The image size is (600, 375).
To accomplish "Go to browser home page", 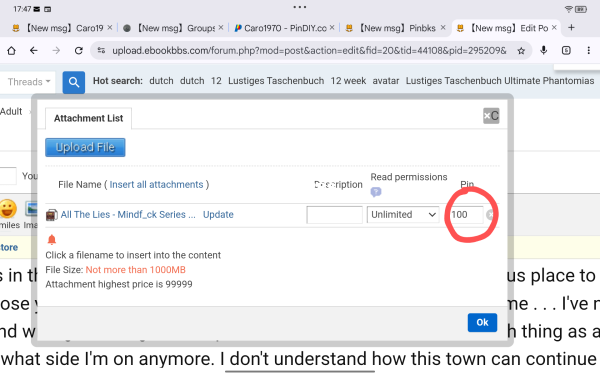I will click(11, 51).
